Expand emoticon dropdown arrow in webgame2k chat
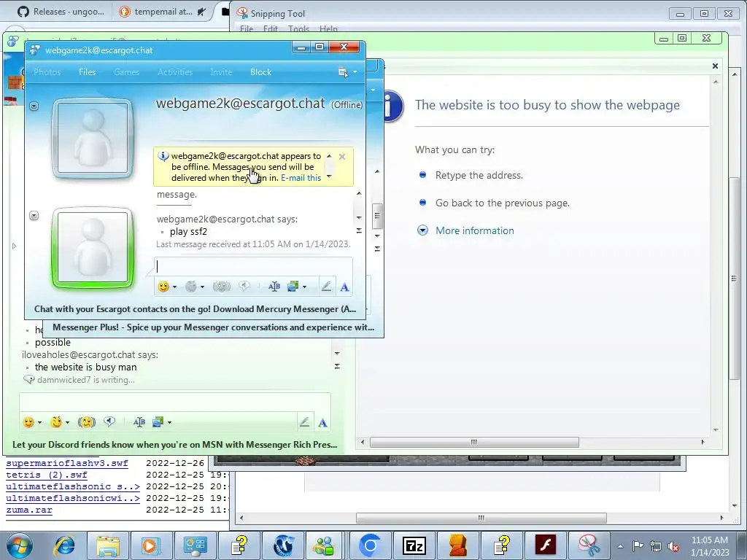The height and width of the screenshot is (560, 747). tap(175, 287)
